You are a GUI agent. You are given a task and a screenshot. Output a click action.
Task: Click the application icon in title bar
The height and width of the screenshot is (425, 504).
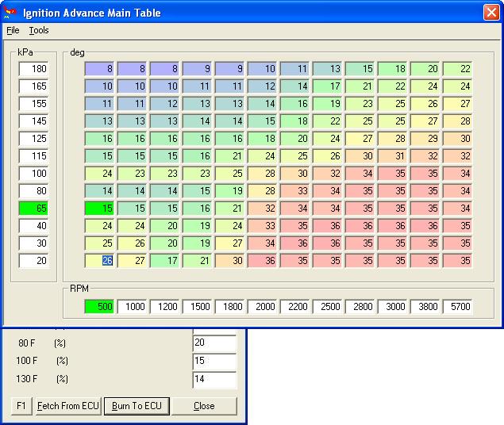pos(11,13)
